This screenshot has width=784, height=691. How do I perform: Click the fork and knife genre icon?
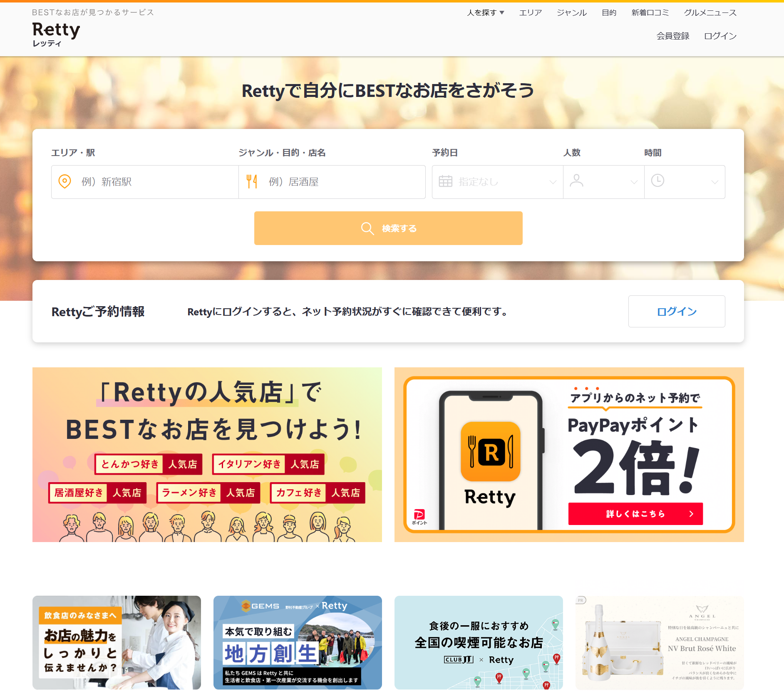tap(252, 181)
